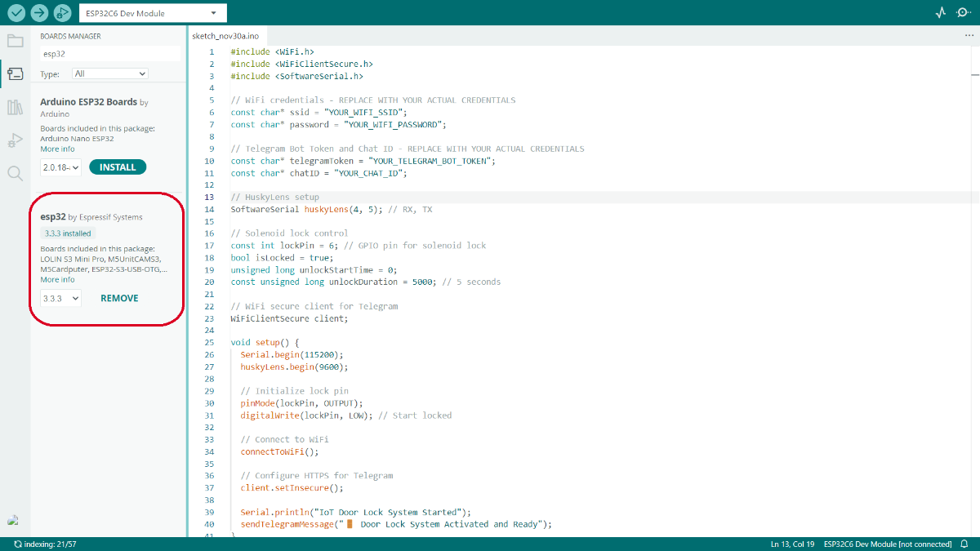Install the Arduino ESP32 Boards package
The width and height of the screenshot is (980, 551).
coord(118,167)
